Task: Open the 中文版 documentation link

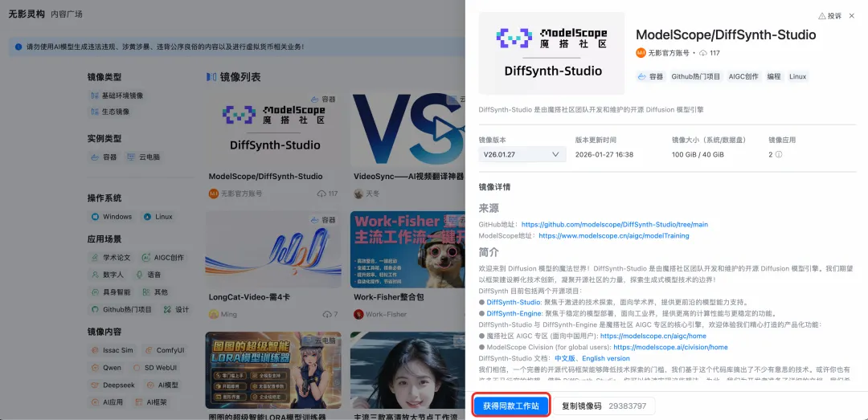Action: point(566,359)
